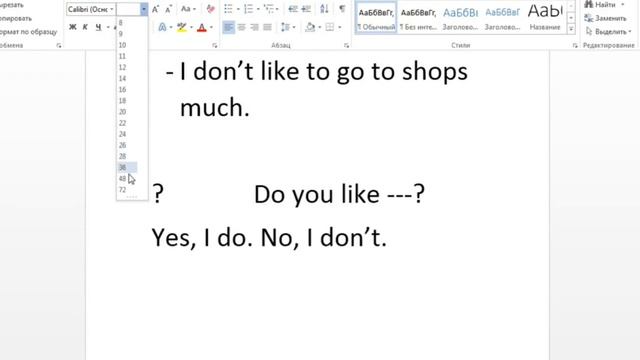Apply red font color
The height and width of the screenshot is (360, 640).
(x=202, y=27)
